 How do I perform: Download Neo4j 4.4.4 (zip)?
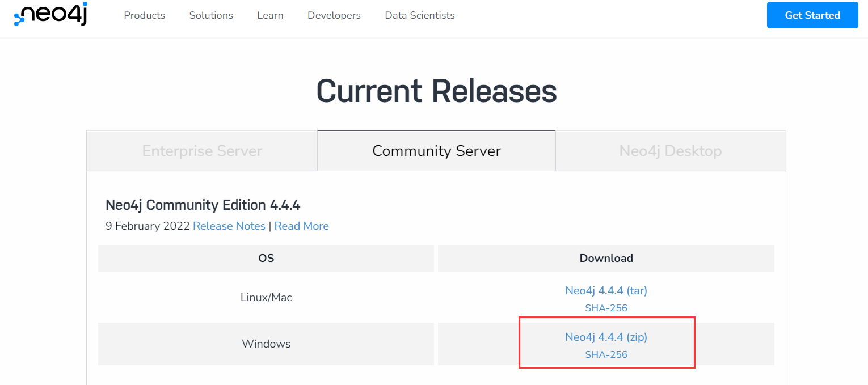(606, 337)
